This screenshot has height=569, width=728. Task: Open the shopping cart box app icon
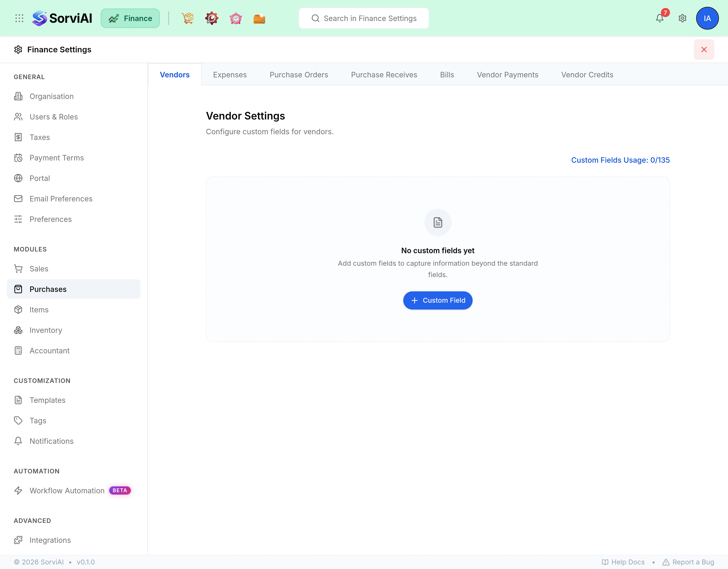tap(188, 18)
